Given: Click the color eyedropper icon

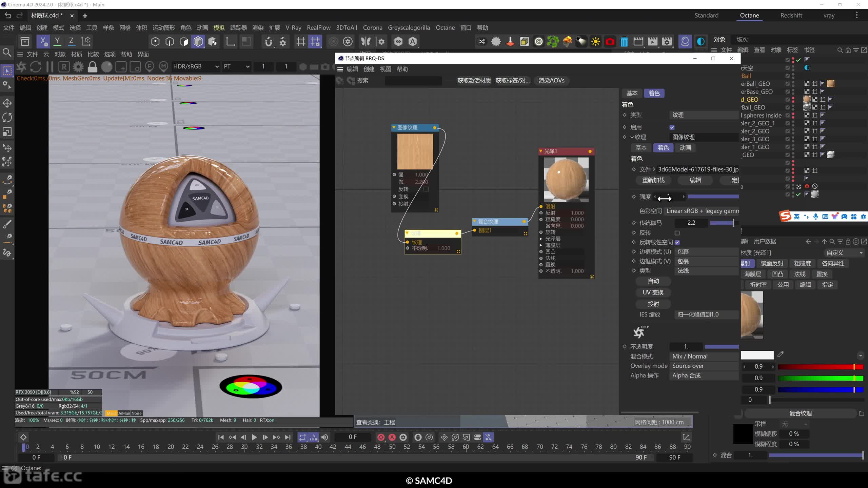Looking at the screenshot, I should coord(781,354).
